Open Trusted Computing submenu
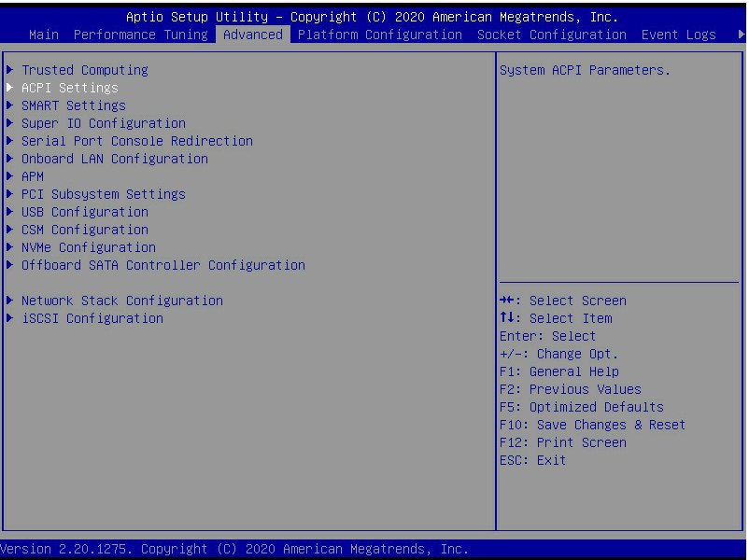Image resolution: width=749 pixels, height=560 pixels. click(85, 70)
